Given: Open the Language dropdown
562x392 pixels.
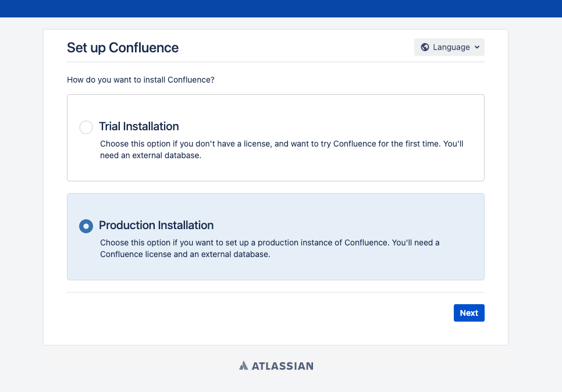Looking at the screenshot, I should point(449,47).
